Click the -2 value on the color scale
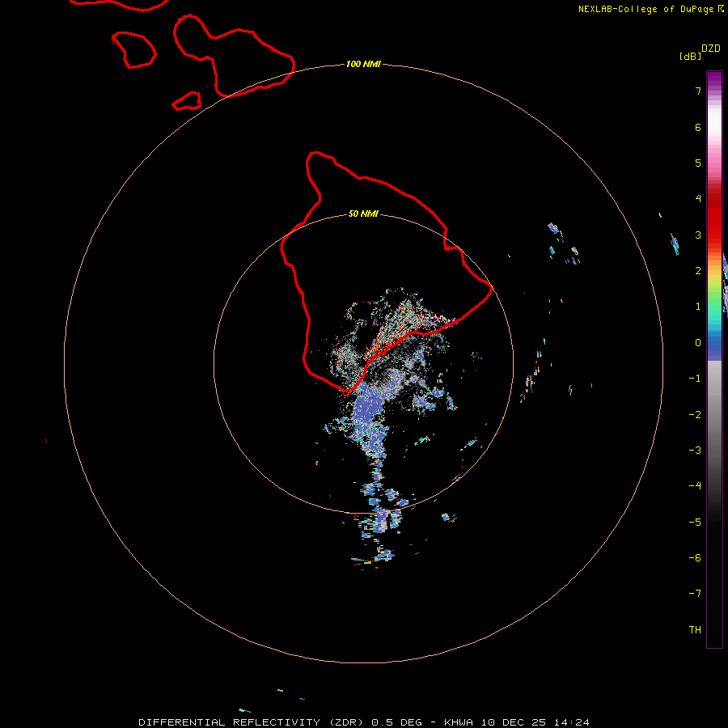Image resolution: width=728 pixels, height=728 pixels. tap(695, 415)
